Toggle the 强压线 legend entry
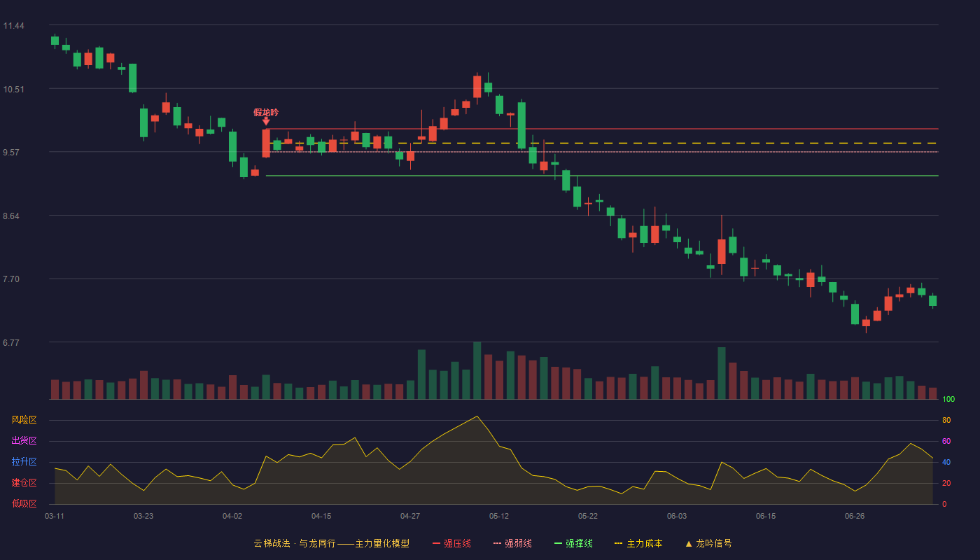The image size is (980, 560). click(x=451, y=543)
